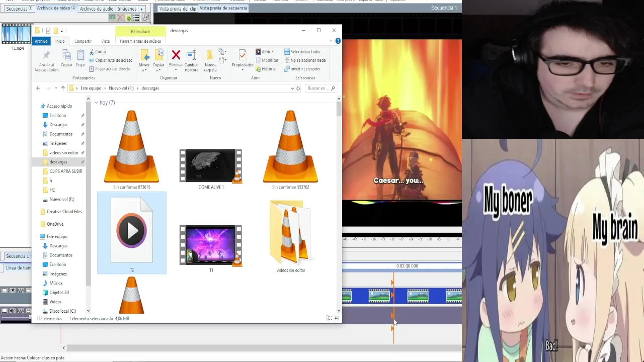Go up one folder level arrow
The image size is (644, 362).
[63, 88]
